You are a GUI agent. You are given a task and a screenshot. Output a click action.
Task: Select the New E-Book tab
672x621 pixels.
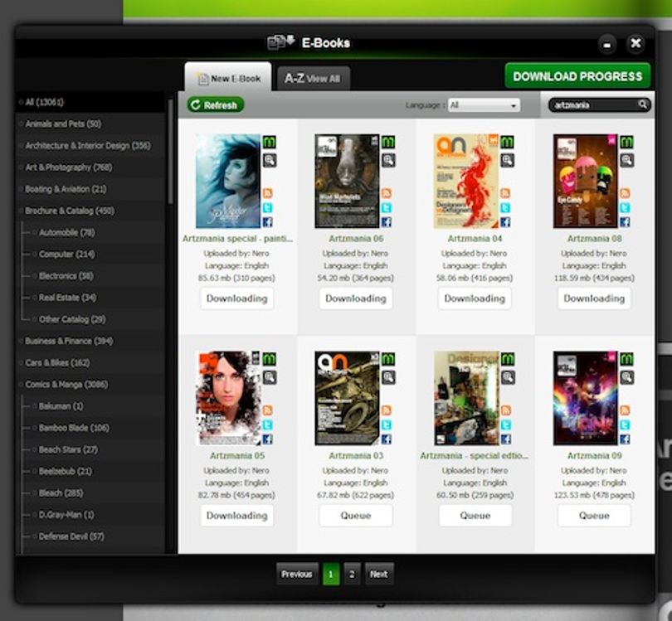coord(228,77)
